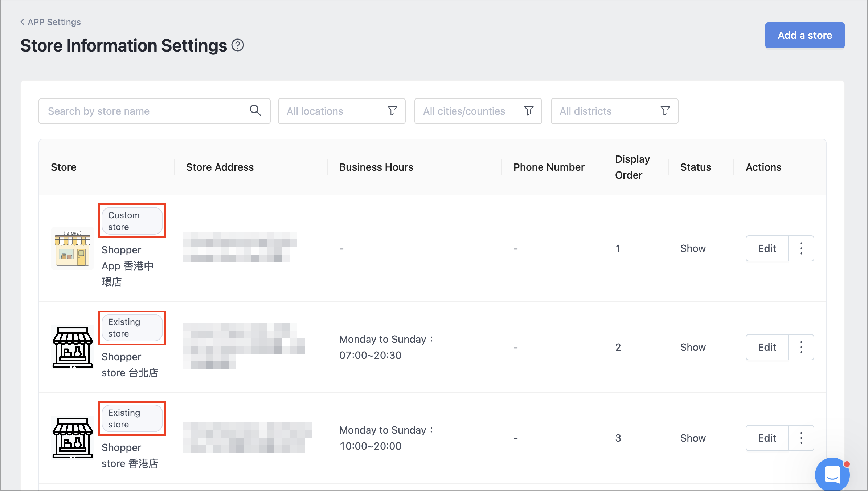The image size is (868, 491).
Task: Click the Shopper store 香港店 shop icon
Action: [x=73, y=438]
